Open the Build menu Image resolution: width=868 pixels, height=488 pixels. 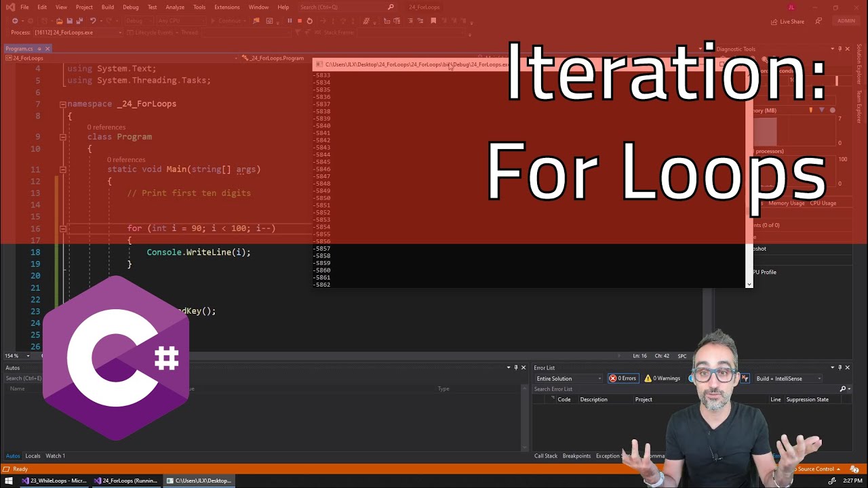[108, 7]
